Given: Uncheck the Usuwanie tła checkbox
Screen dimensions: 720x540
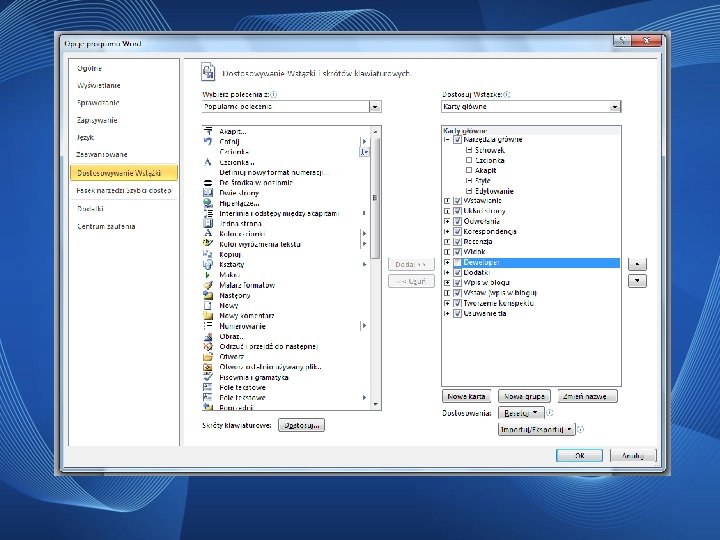Looking at the screenshot, I should [457, 314].
